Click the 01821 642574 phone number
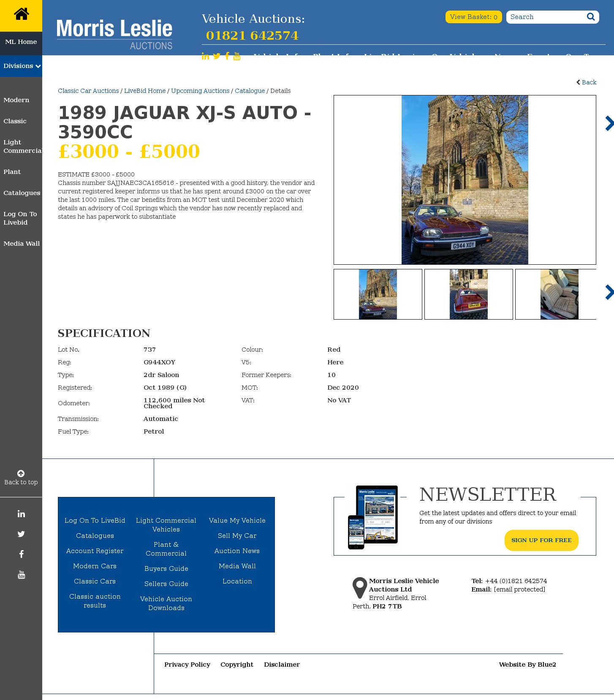The width and height of the screenshot is (614, 700). tap(252, 35)
